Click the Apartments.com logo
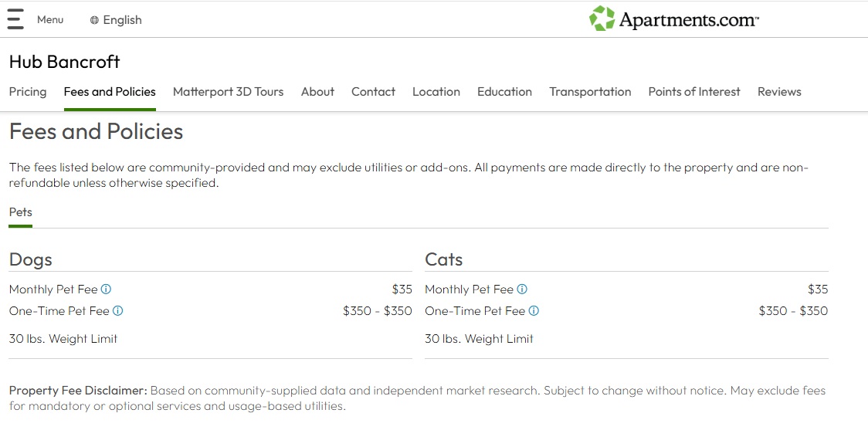The image size is (868, 430). pos(673,19)
